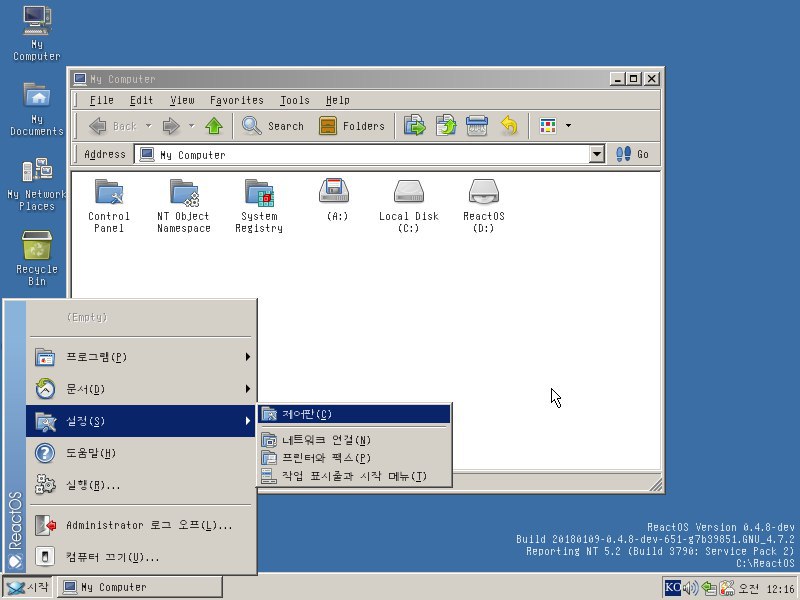
Task: Click the Search toolbar button
Action: point(272,126)
